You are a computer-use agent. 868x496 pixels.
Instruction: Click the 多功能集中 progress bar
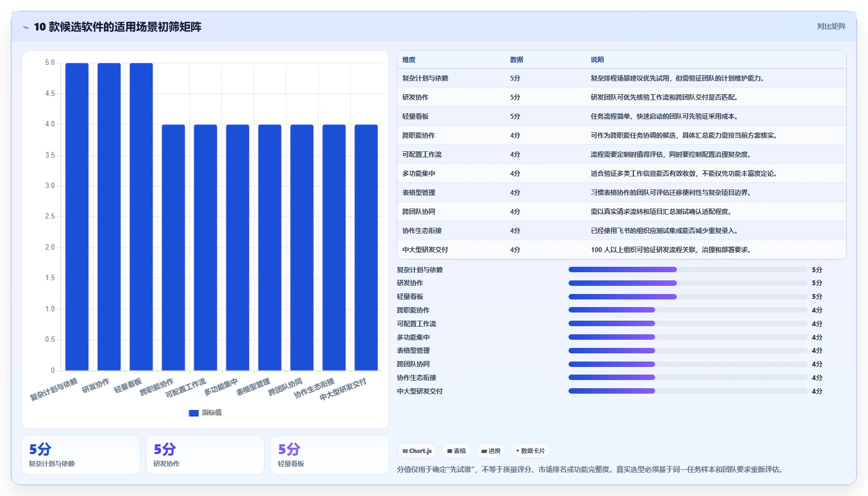(687, 337)
